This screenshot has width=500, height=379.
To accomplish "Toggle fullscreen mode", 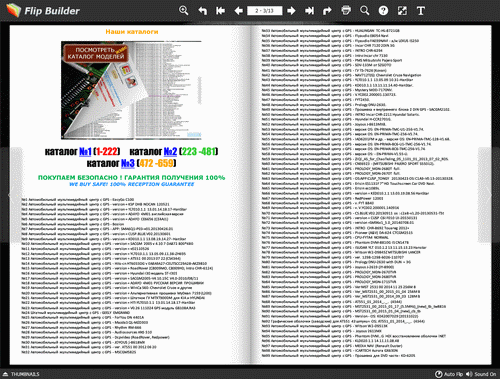I will [x=402, y=11].
